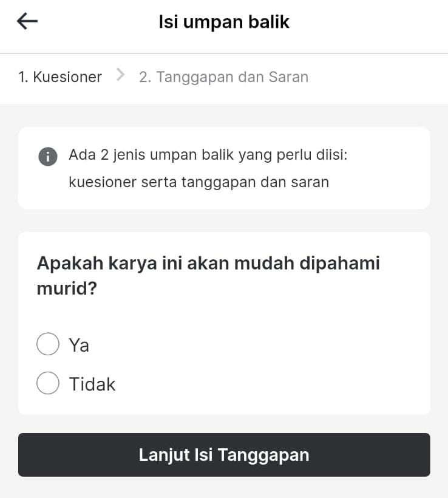Open the 1. Kuesioner step
Viewport: 448px width, 498px height.
60,77
